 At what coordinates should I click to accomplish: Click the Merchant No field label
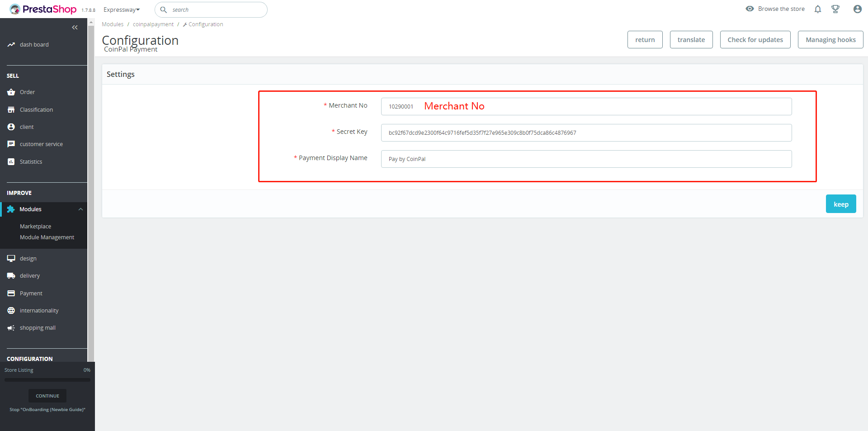click(x=348, y=105)
